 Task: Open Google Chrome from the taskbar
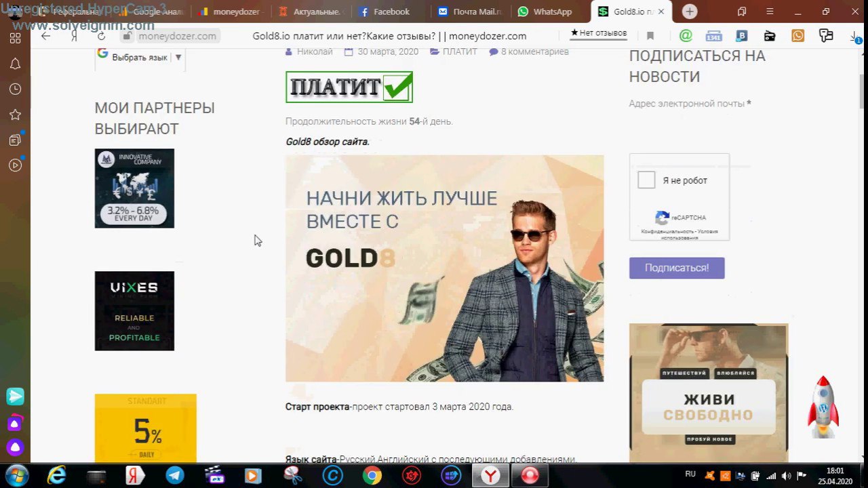click(x=372, y=476)
